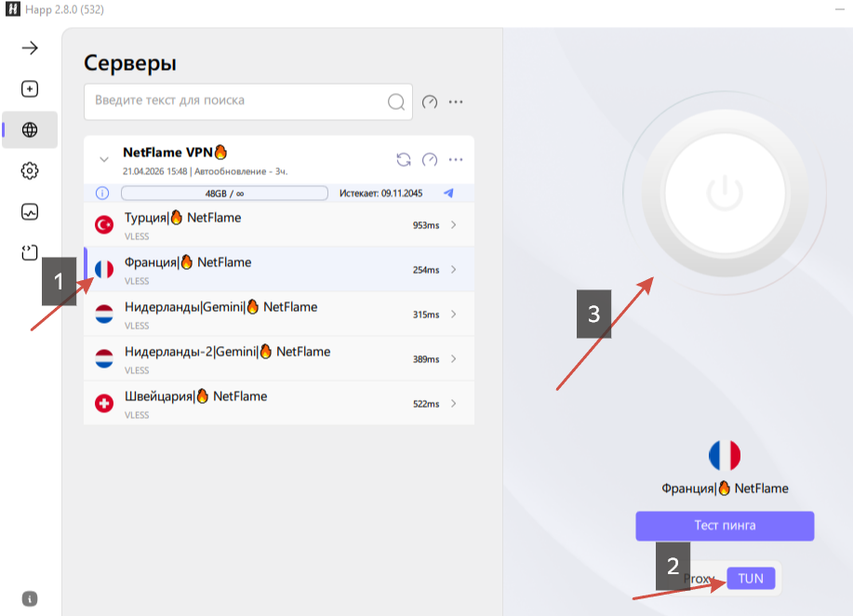Open the add subscription plus icon
853x616 pixels.
(30, 88)
